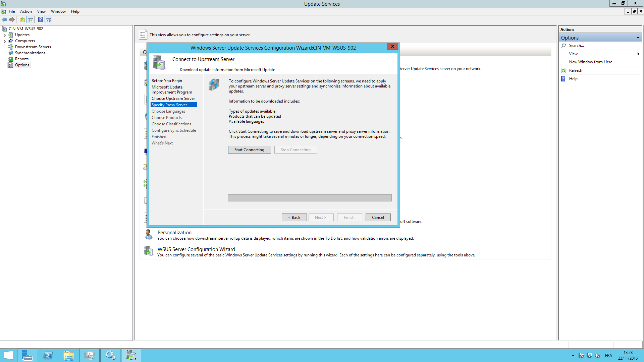Click Choose Products wizard step

coord(166,118)
